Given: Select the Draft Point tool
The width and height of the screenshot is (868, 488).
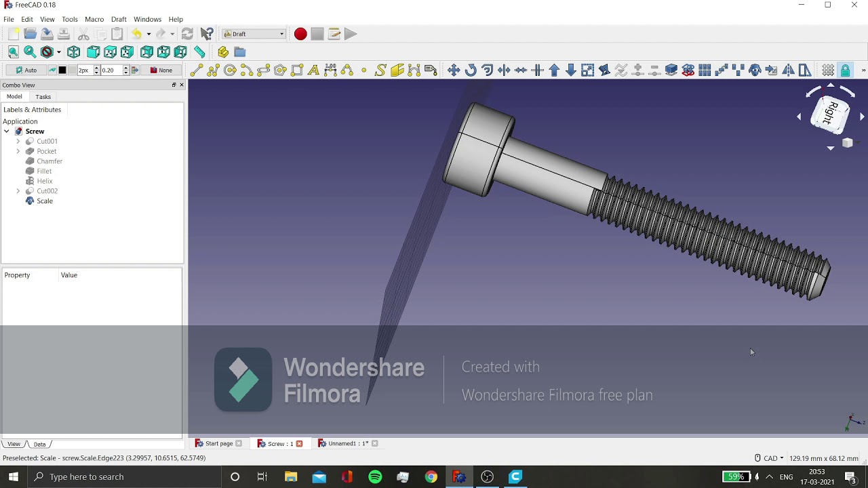Looking at the screenshot, I should [364, 70].
